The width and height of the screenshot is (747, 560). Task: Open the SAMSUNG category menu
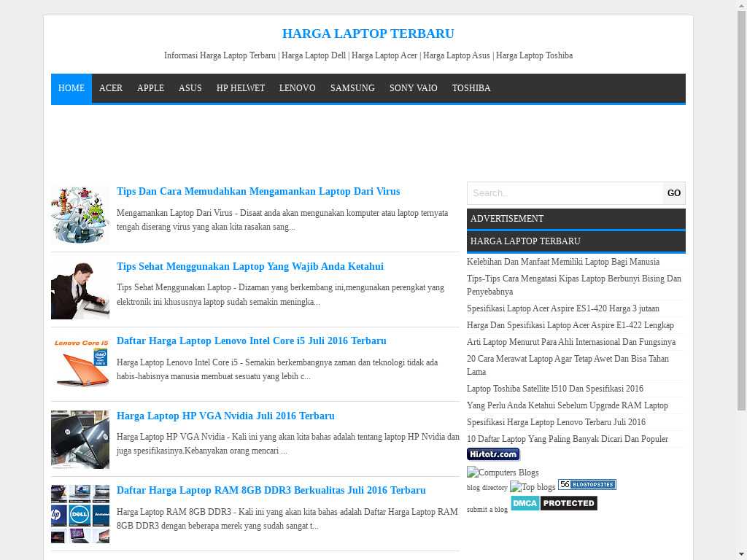[x=352, y=88]
